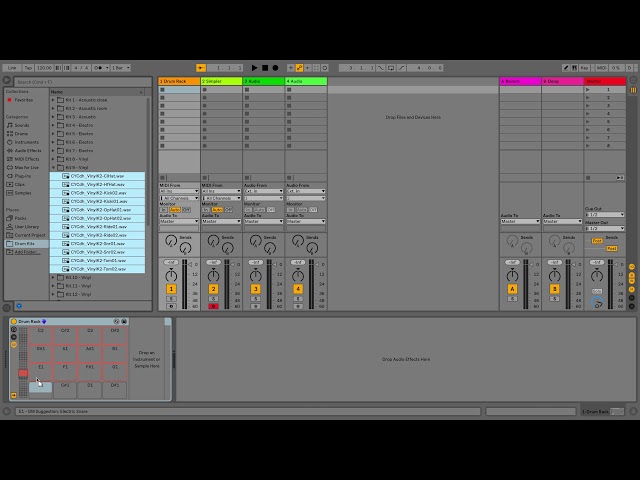Select the 2 Simpler track header
Viewport: 640px width, 480px height.
[x=222, y=81]
